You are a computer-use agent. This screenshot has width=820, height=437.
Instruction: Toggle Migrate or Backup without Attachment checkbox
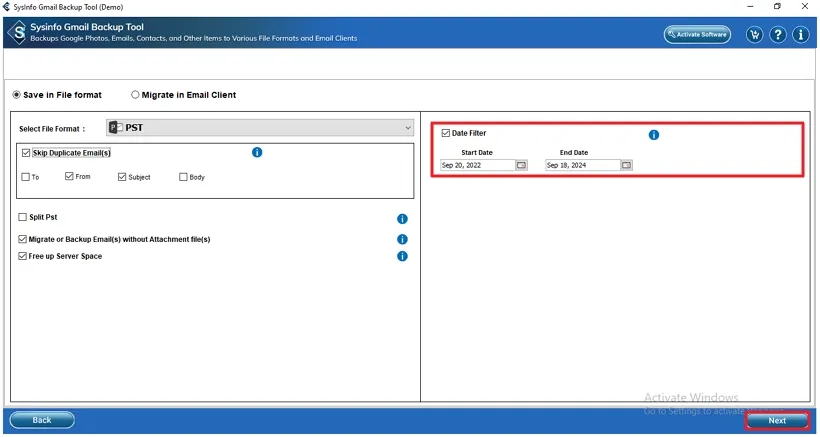[x=22, y=239]
